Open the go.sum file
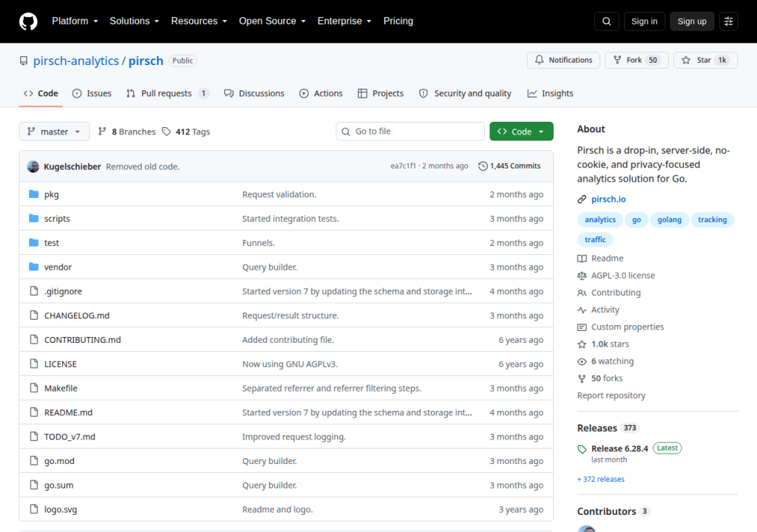This screenshot has height=532, width=757. click(x=59, y=485)
